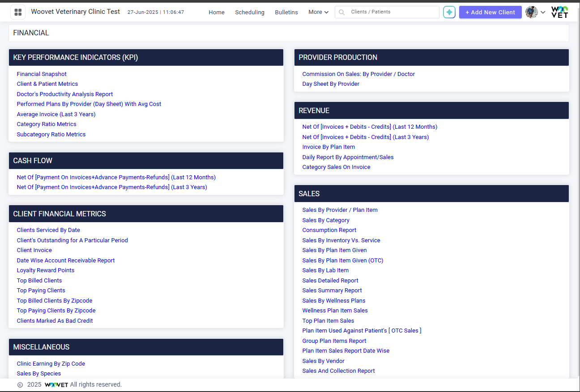
Task: Click the Clients / Patients search field
Action: pos(394,12)
